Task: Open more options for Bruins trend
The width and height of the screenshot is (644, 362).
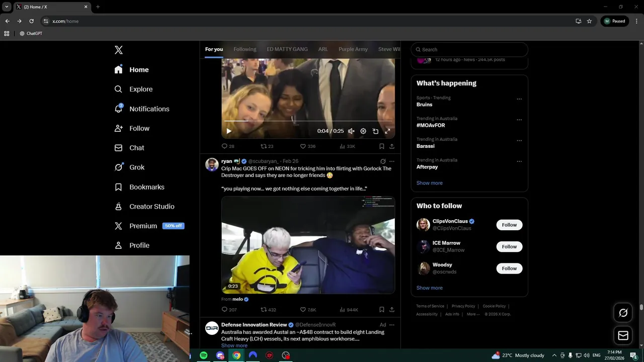Action: click(519, 99)
